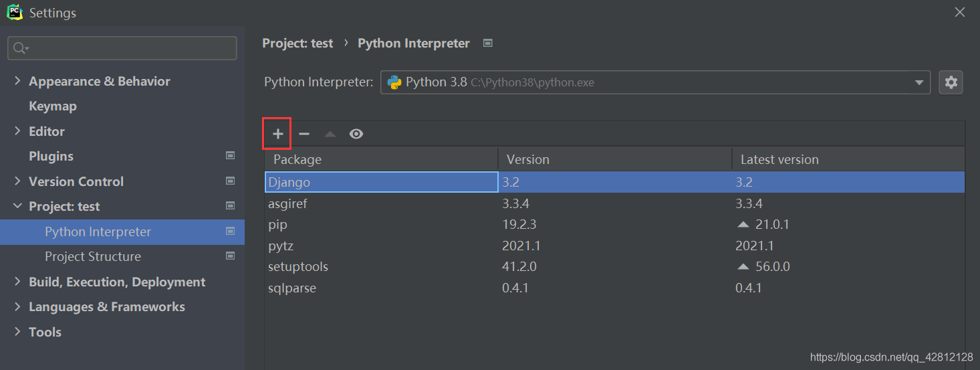This screenshot has height=370, width=980.
Task: Click the project-level icon beside Version Control
Action: (231, 181)
